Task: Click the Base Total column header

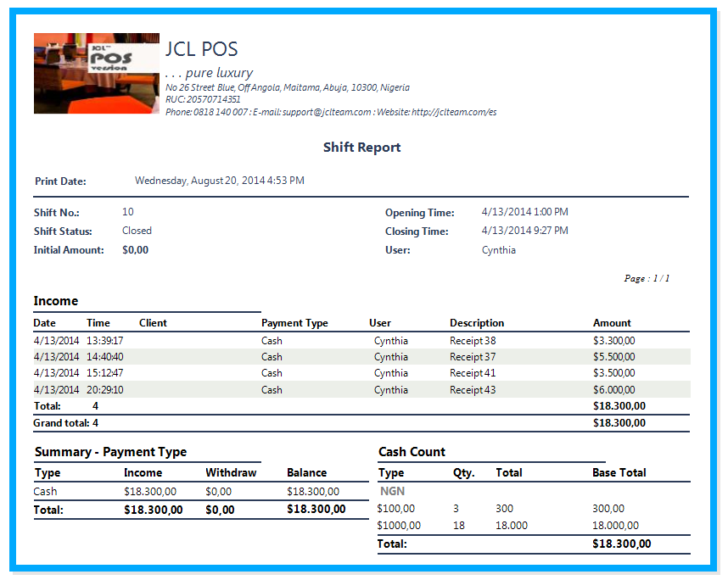Action: pos(619,473)
